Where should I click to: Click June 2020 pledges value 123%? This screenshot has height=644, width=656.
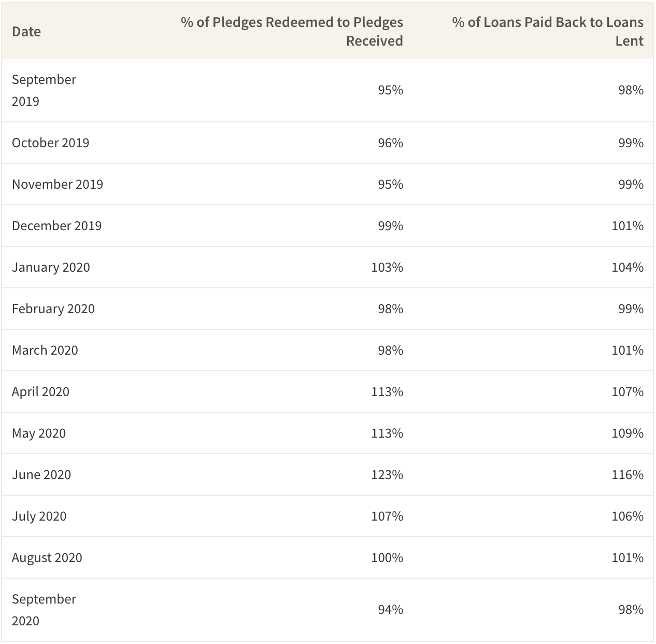tap(387, 474)
